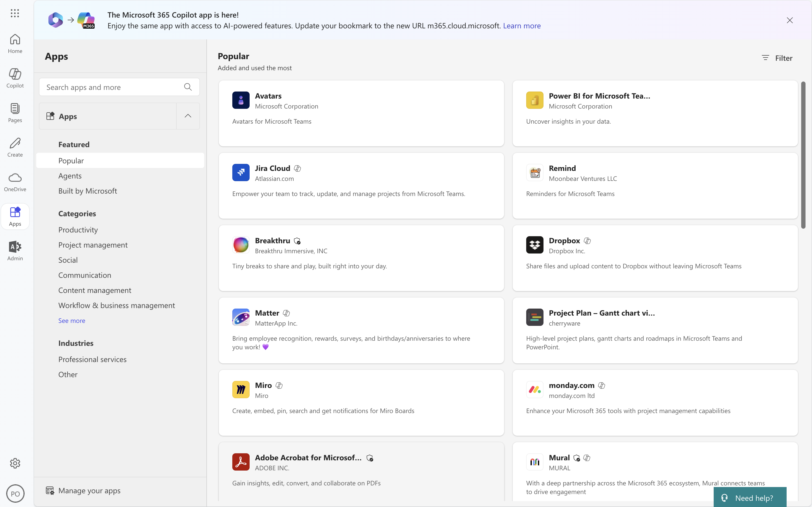Select the Communication category

click(85, 275)
